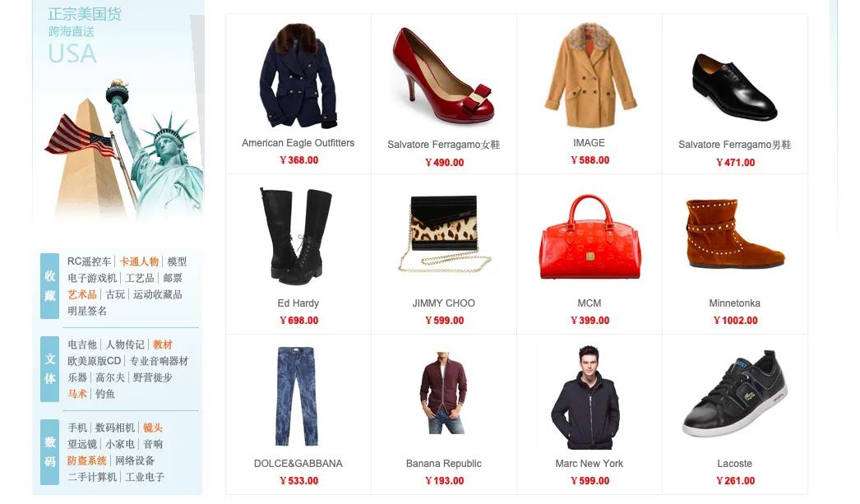Click the 文体 section tab label
Image resolution: width=860 pixels, height=504 pixels.
(x=50, y=369)
